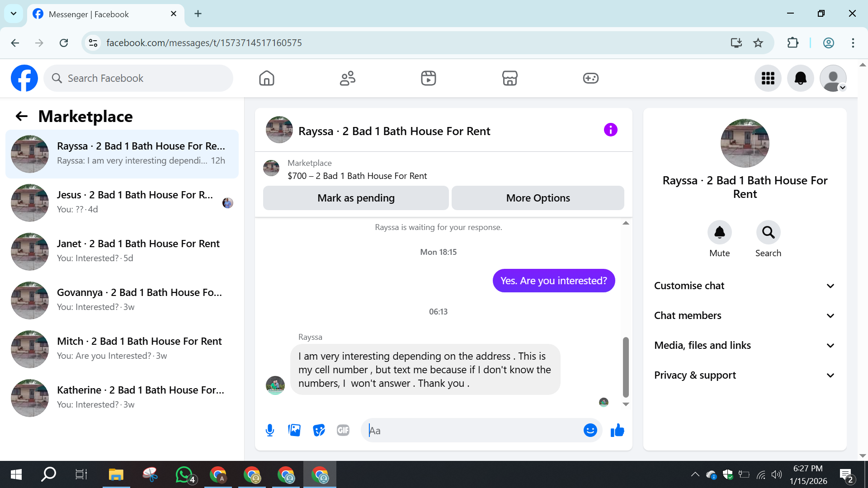The height and width of the screenshot is (488, 868).
Task: Open the Facebook menu grid icon
Action: tap(768, 78)
